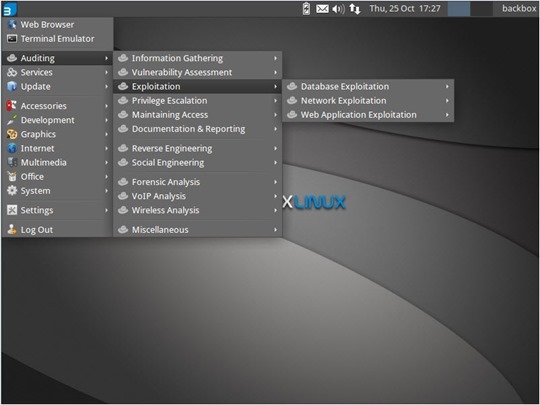Click the date and time clock
Viewport: 540px width, 405px height.
[405, 9]
